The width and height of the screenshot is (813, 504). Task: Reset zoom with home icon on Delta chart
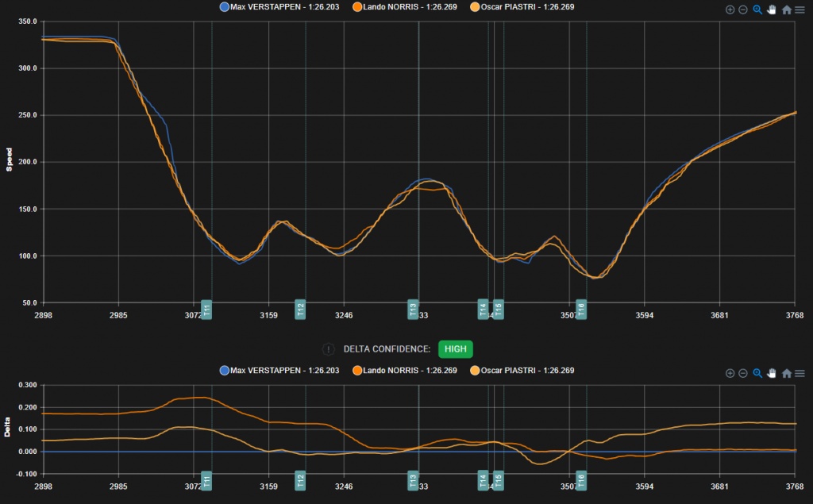[x=786, y=373]
